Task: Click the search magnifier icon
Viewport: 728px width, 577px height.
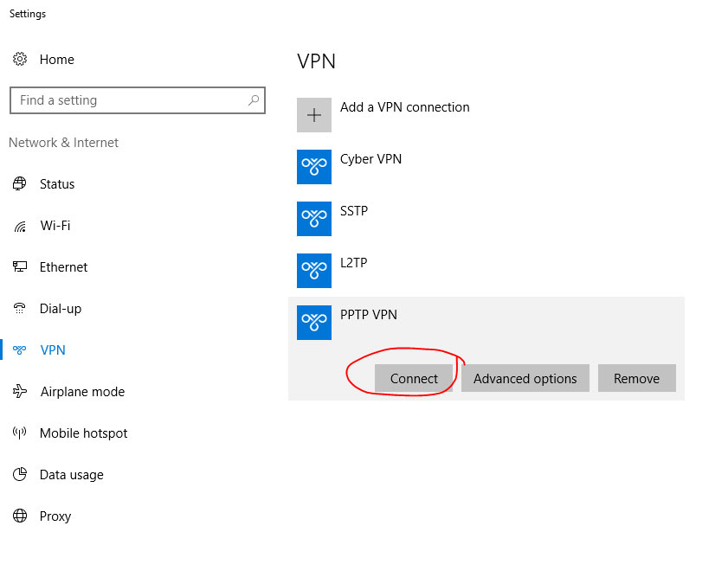Action: point(254,100)
